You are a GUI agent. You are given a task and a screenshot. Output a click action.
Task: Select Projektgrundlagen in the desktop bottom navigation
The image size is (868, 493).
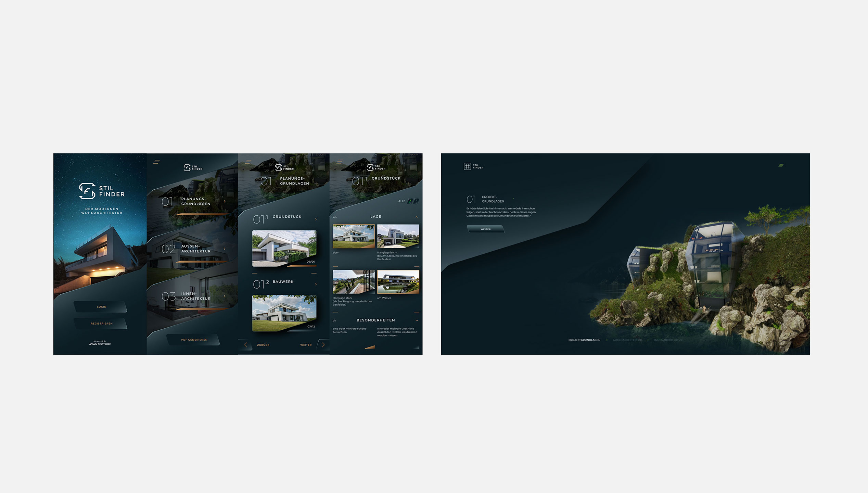click(584, 340)
